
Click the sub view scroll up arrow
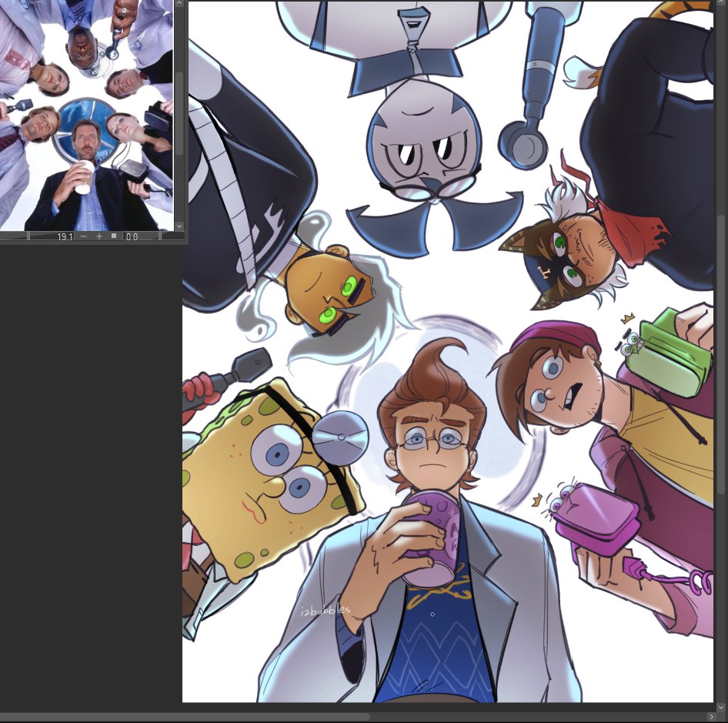[179, 3]
